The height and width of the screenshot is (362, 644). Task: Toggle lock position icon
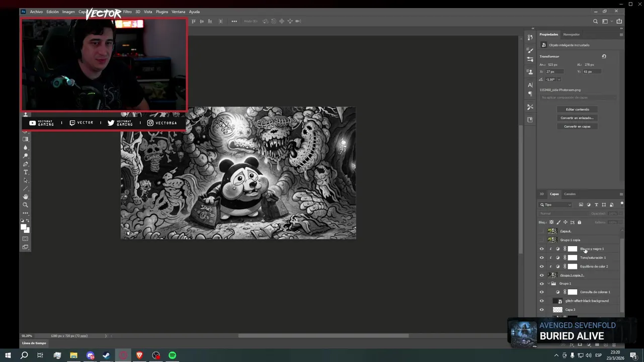(566, 222)
